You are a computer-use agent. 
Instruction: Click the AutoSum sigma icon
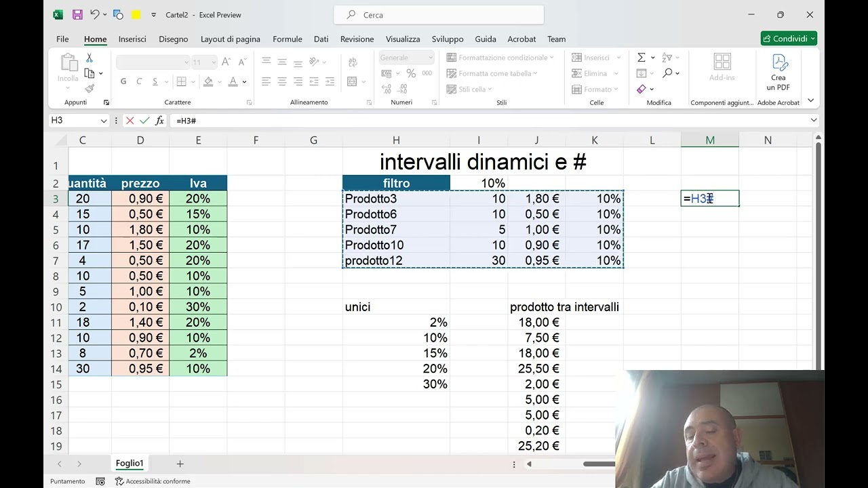pos(642,58)
